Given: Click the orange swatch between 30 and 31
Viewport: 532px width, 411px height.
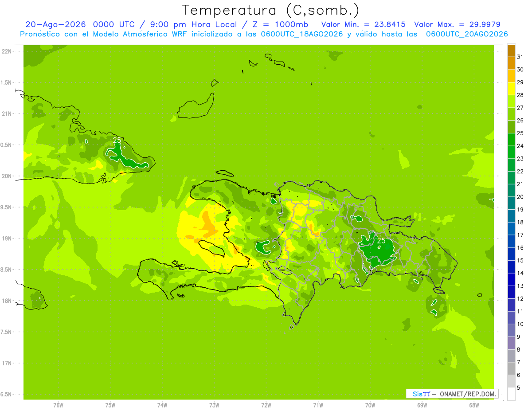Looking at the screenshot, I should click(x=511, y=63).
